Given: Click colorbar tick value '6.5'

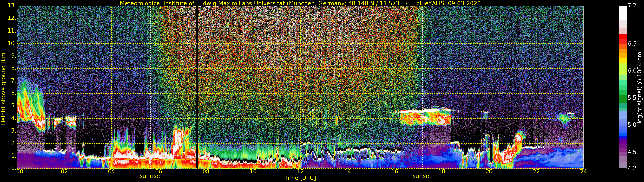Looking at the screenshot, I should point(632,44).
